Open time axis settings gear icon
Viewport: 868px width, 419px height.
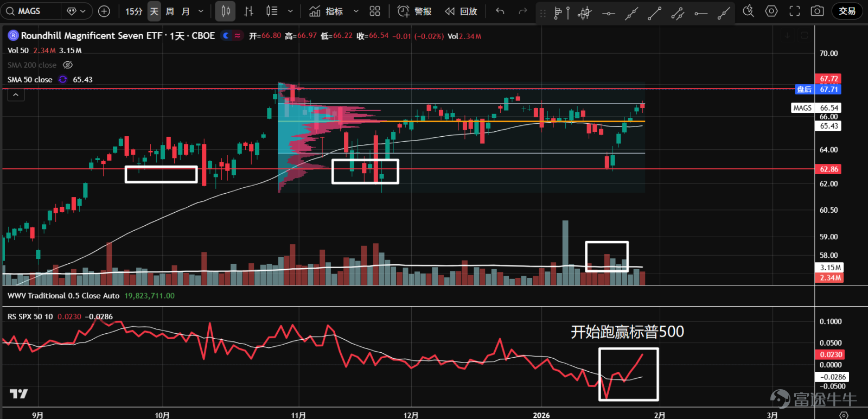tap(844, 415)
